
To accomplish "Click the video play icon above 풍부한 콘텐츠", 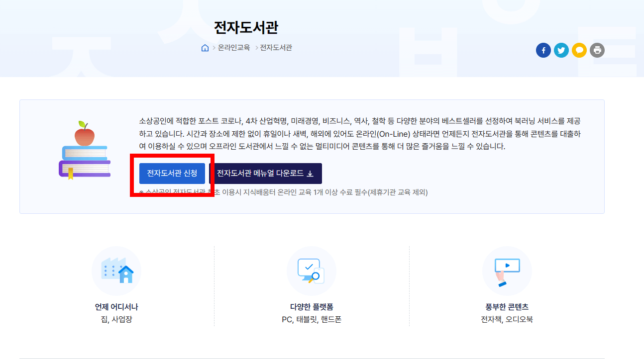I will coord(507,270).
